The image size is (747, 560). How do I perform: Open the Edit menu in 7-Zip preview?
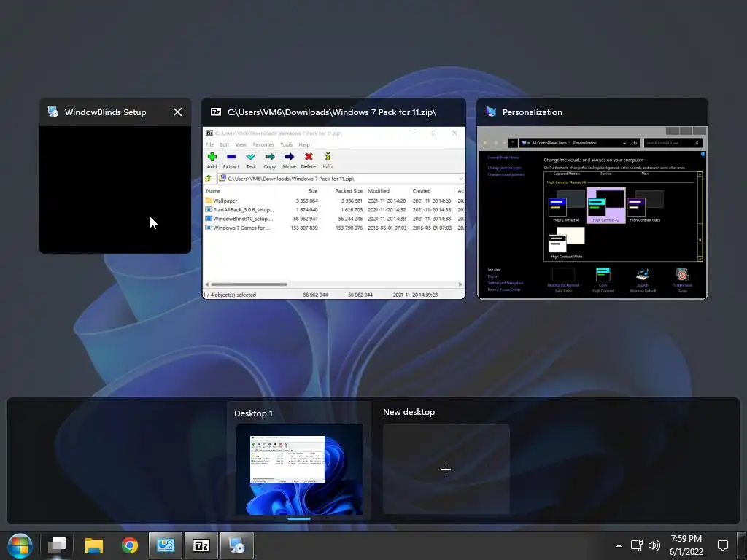225,144
